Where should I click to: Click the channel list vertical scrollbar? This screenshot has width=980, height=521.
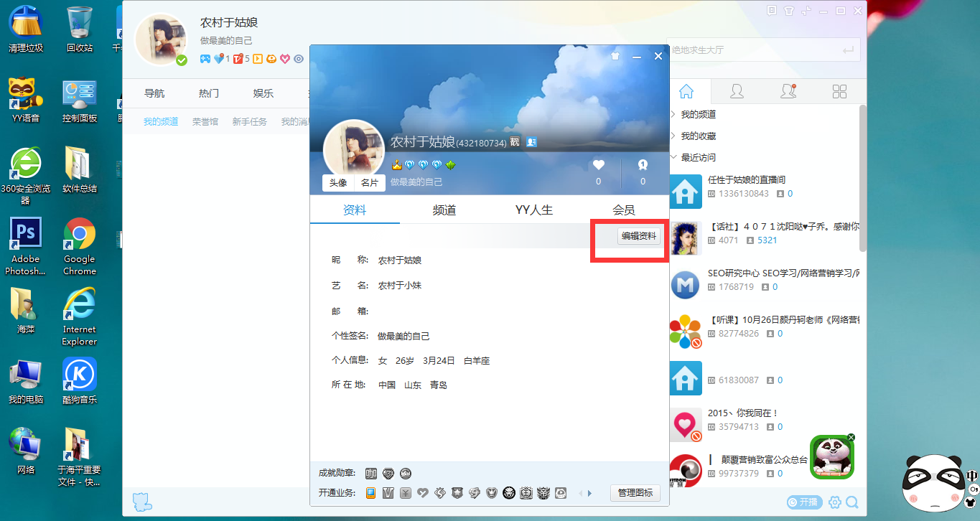pos(862,179)
